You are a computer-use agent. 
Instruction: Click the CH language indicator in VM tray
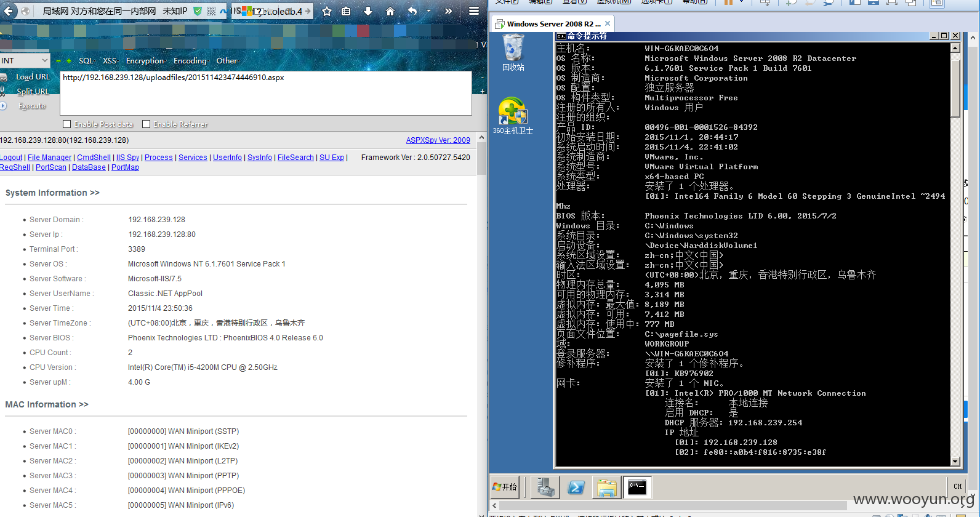957,486
